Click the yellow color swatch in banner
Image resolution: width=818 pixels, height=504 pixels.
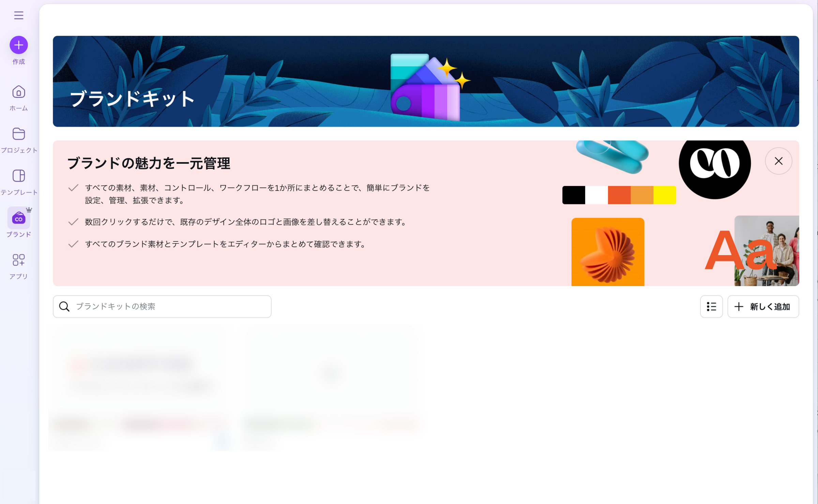click(665, 195)
